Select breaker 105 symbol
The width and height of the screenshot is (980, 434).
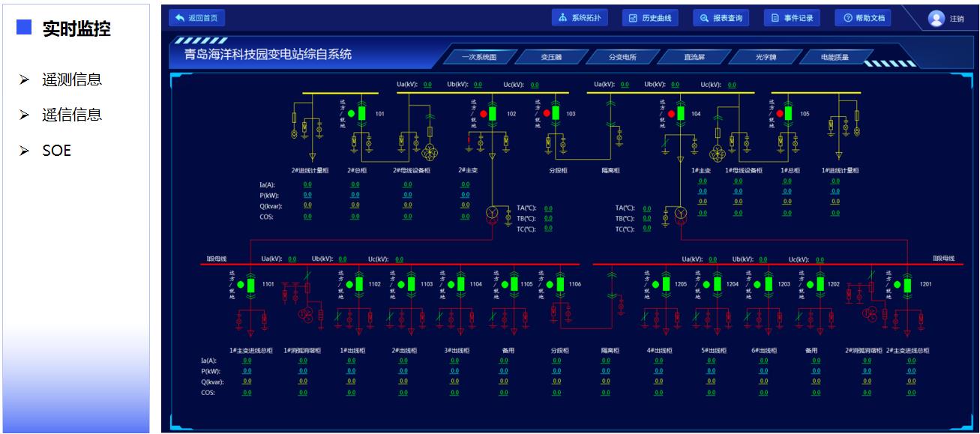789,113
